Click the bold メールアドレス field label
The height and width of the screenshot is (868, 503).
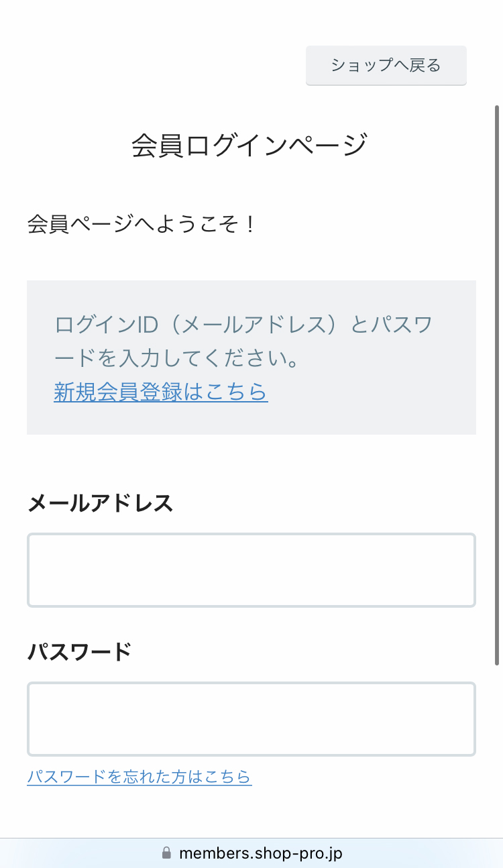pyautogui.click(x=101, y=503)
